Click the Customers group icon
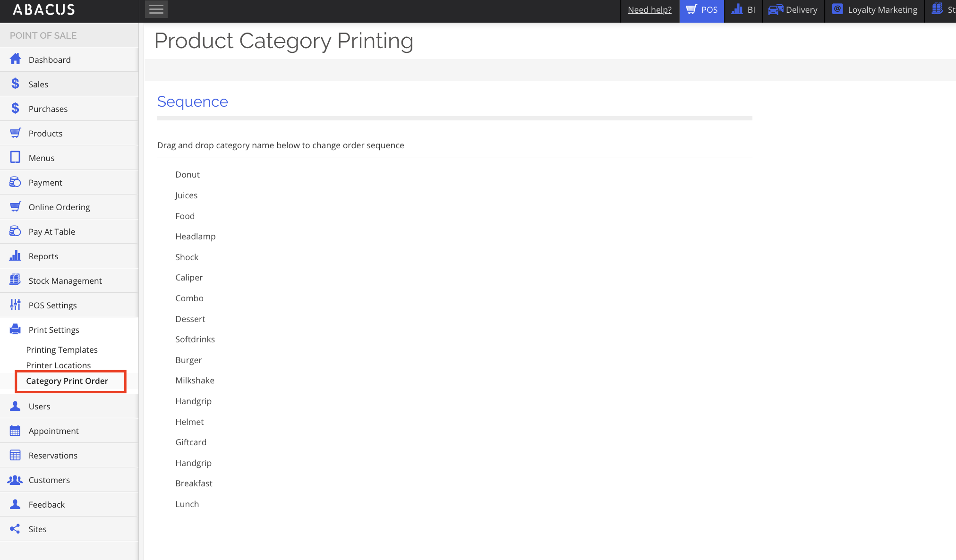Image resolution: width=956 pixels, height=560 pixels. tap(15, 480)
